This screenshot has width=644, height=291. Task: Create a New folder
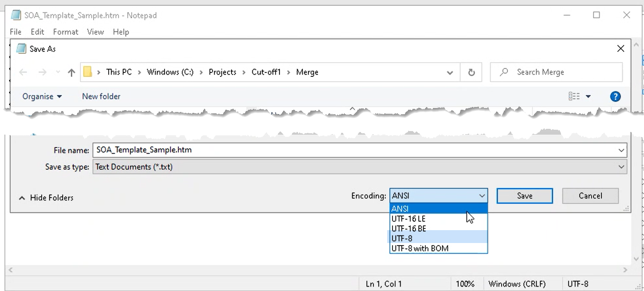(x=101, y=96)
